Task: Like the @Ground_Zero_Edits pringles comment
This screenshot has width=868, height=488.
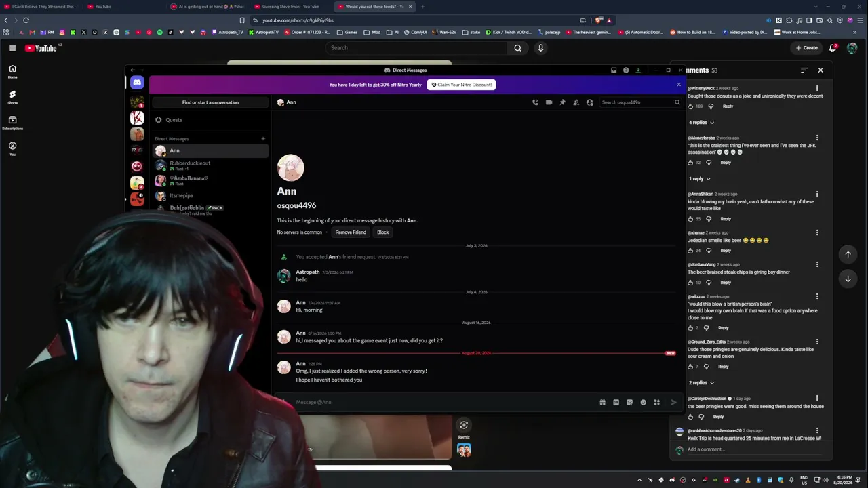Action: (x=690, y=367)
